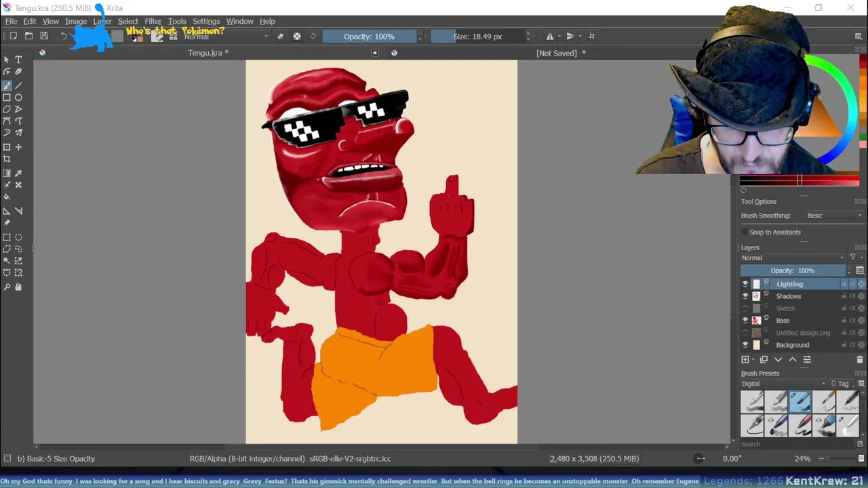Show the Untitled design.png layer
This screenshot has height=488, width=868.
tap(745, 333)
